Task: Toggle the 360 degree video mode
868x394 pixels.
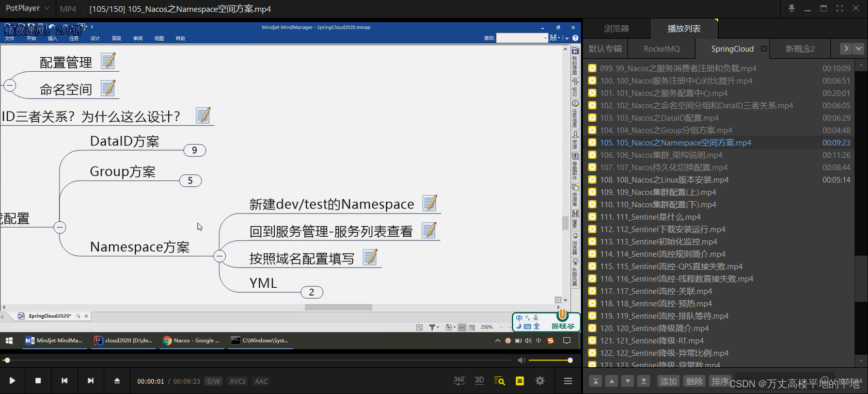Action: pyautogui.click(x=459, y=381)
